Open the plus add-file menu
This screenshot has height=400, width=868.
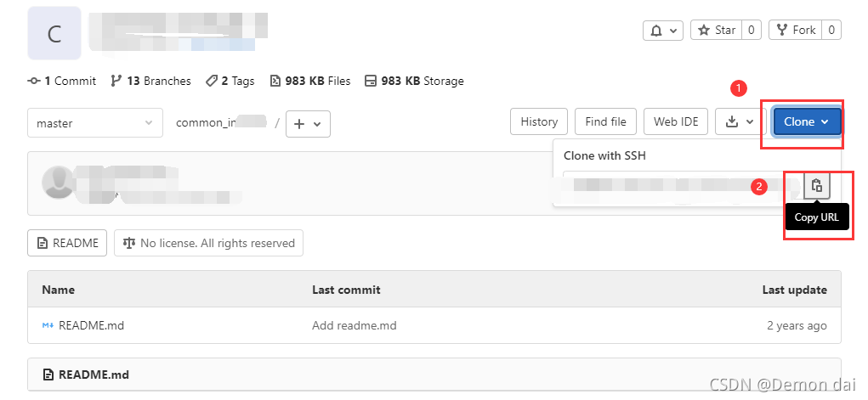point(308,123)
